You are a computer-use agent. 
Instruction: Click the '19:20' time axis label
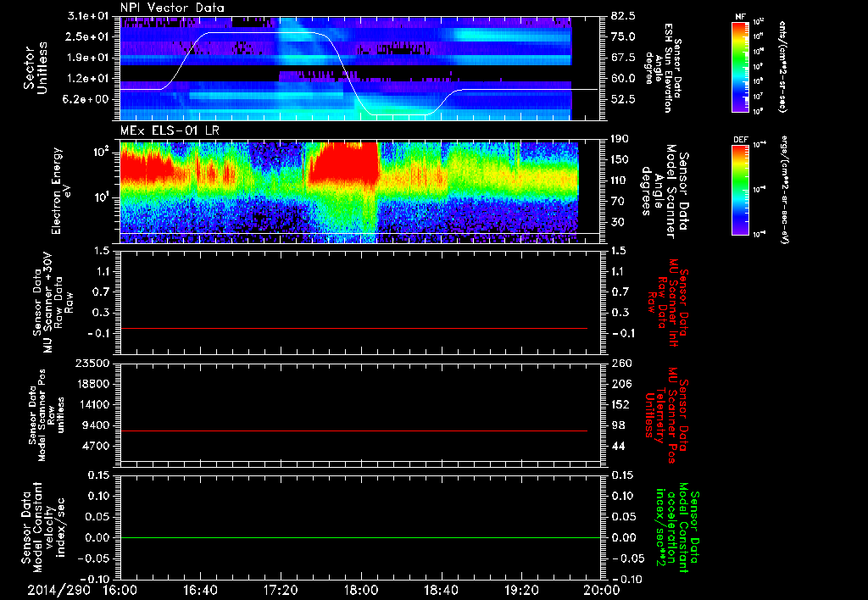coord(521,591)
